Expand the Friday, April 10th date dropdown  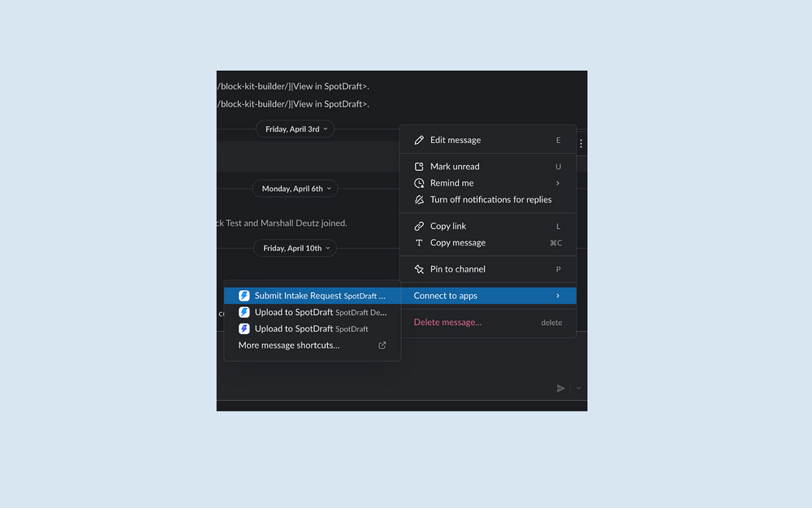(x=296, y=248)
